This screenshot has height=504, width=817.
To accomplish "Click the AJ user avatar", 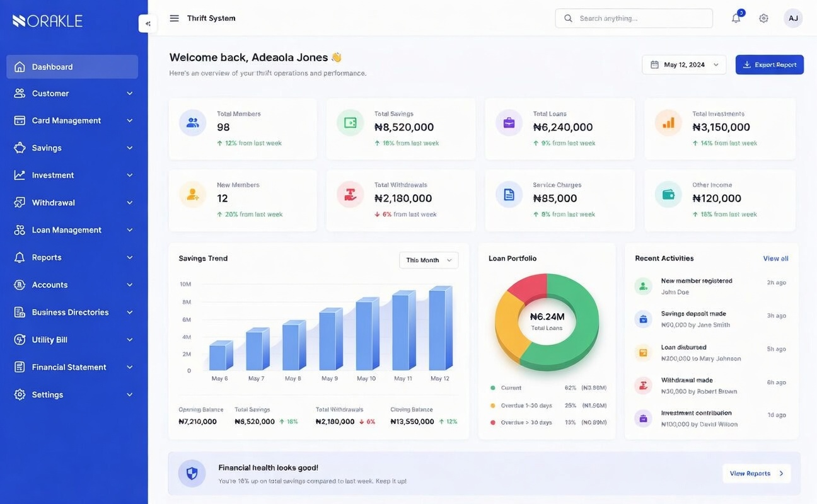I will pos(793,18).
